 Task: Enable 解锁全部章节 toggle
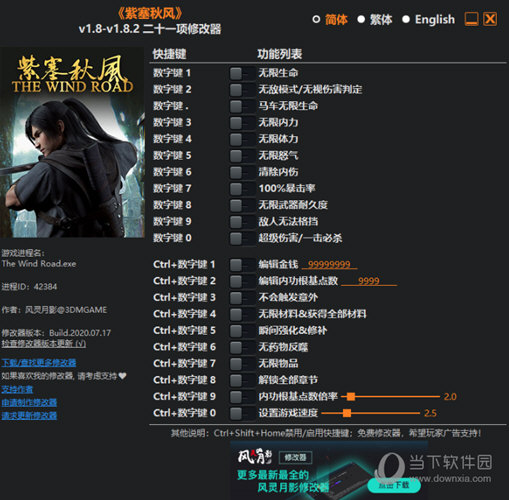tap(242, 380)
